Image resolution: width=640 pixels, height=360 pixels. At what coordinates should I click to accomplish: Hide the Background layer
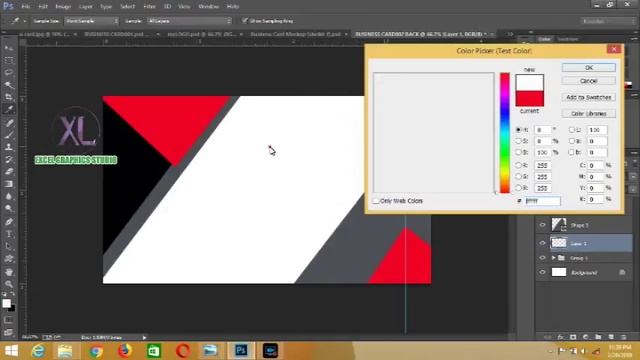tap(542, 272)
